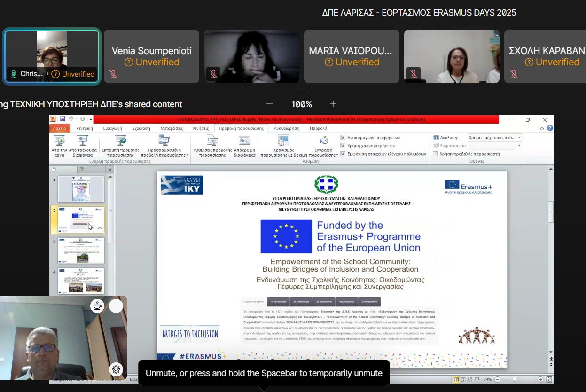Click the zoom out minus icon for shared content
This screenshot has height=392, width=586.
[270, 104]
